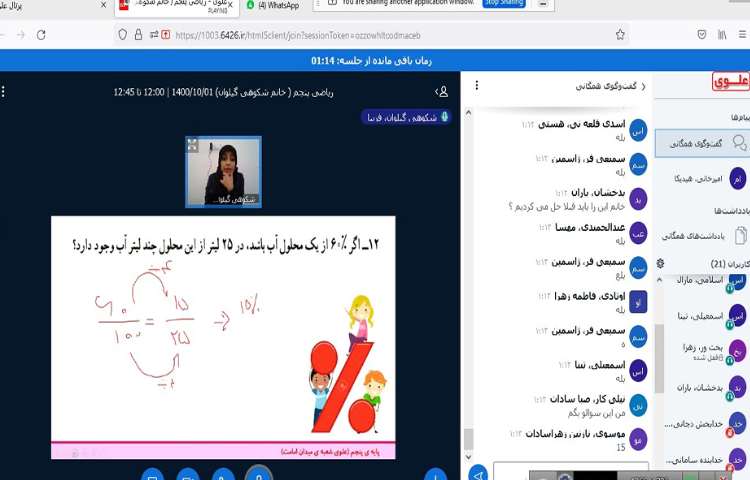
Task: Click the browser forward arrow
Action: (x=21, y=34)
